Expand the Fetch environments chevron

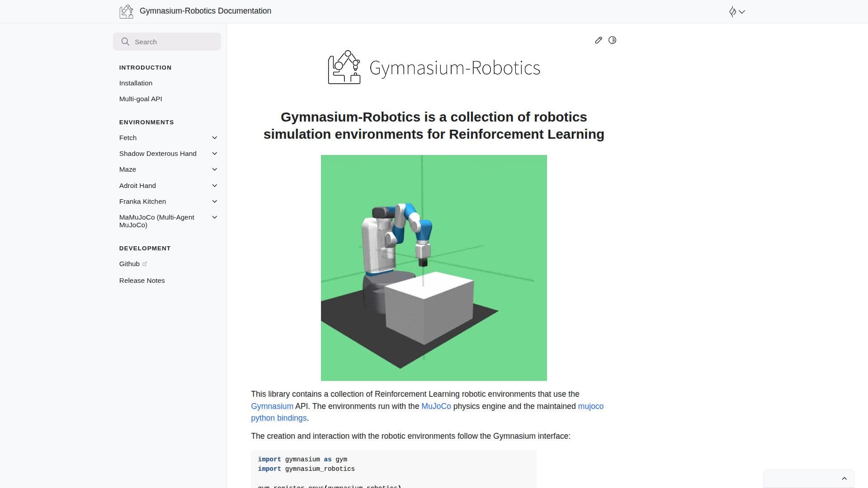(215, 138)
